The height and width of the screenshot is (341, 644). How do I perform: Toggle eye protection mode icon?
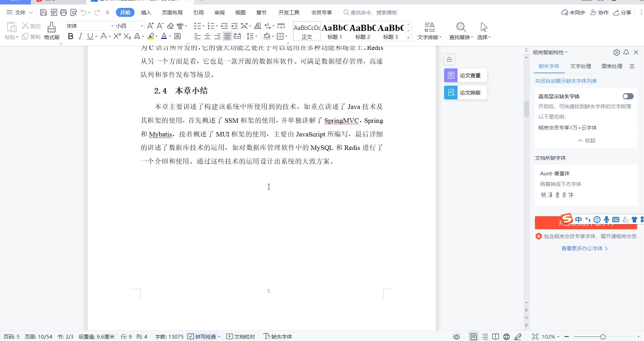coord(456,337)
